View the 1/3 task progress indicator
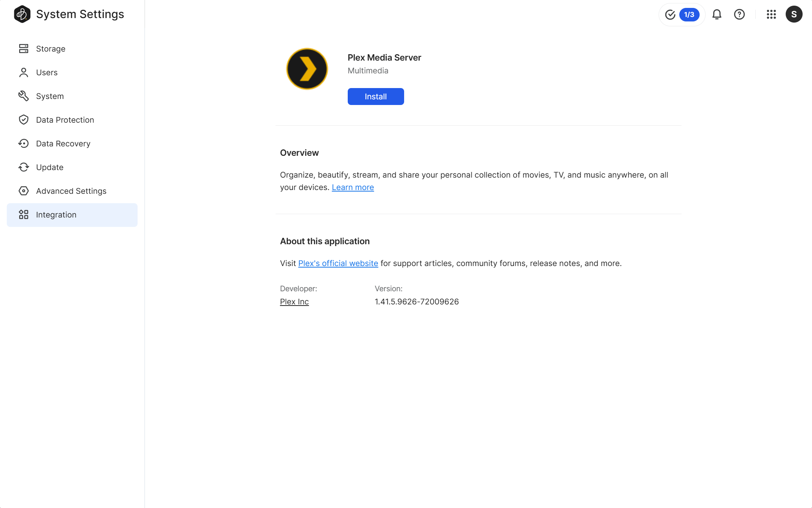 [x=689, y=14]
